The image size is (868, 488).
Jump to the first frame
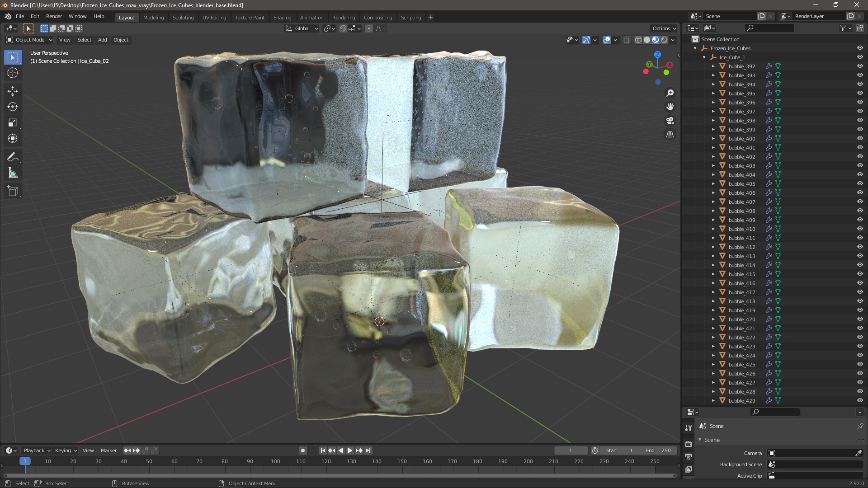tap(323, 450)
